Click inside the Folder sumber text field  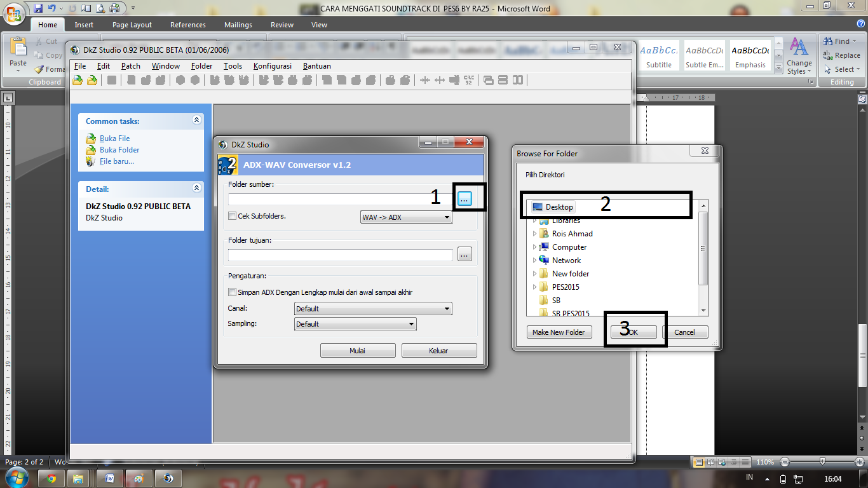[x=340, y=200]
